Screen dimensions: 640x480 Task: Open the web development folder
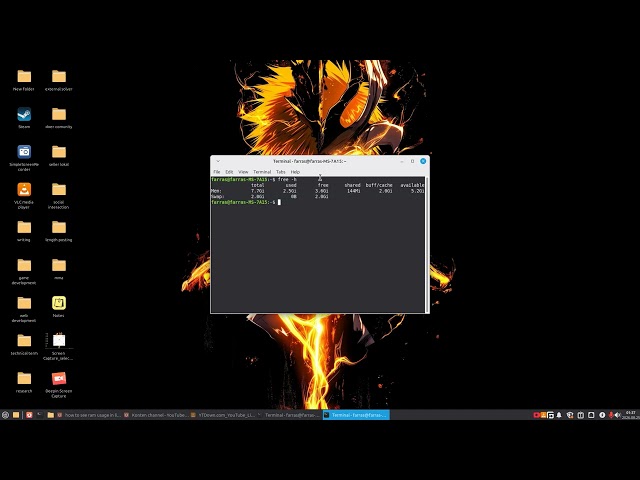coord(24,309)
